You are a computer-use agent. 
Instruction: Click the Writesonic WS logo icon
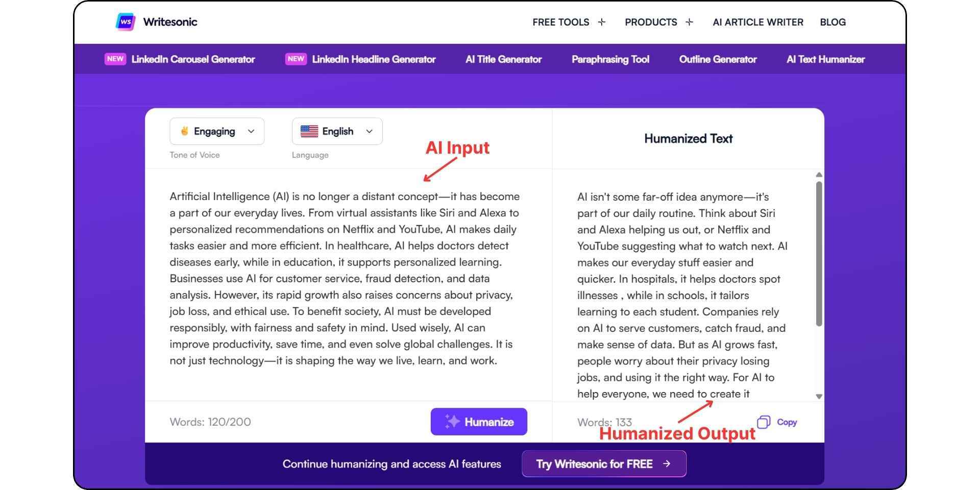click(x=126, y=22)
